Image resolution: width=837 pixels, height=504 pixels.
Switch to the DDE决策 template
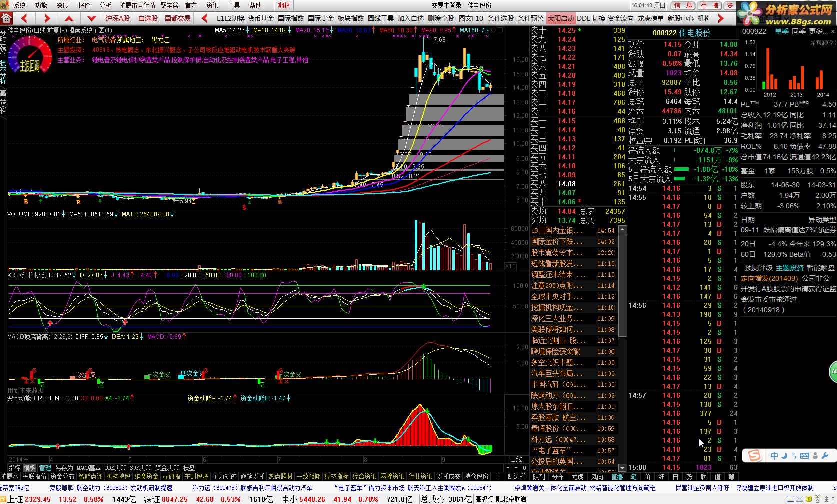tap(115, 468)
